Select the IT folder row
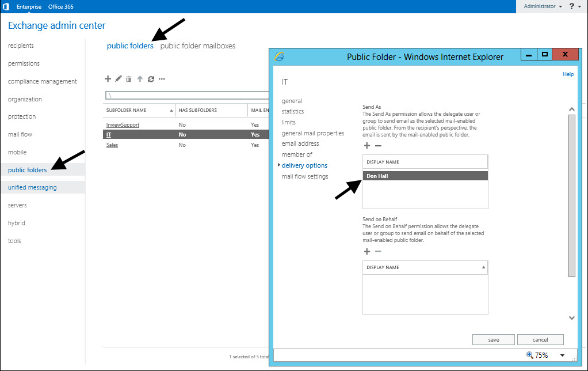Image resolution: width=588 pixels, height=371 pixels. click(186, 134)
